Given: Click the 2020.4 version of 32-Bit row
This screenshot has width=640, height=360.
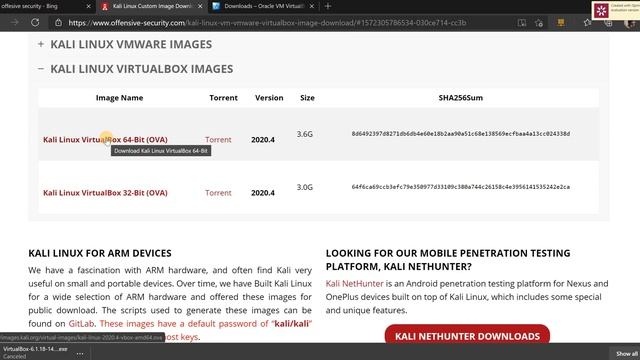Looking at the screenshot, I should pos(263,193).
